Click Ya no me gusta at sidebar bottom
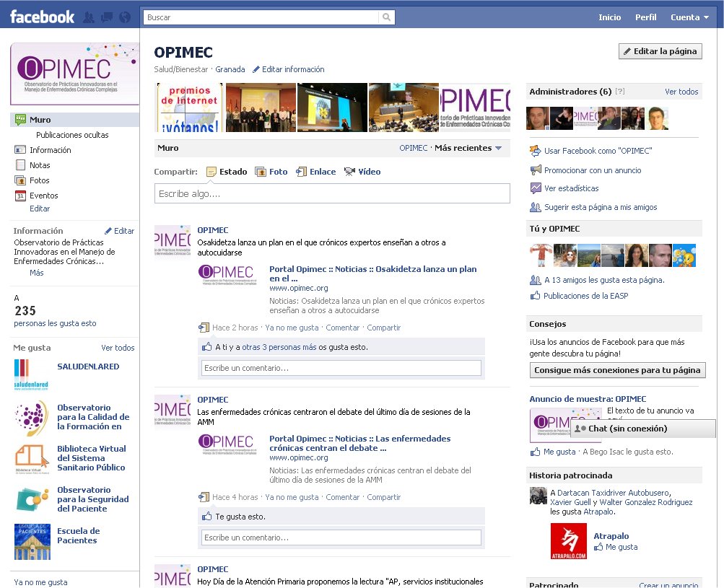This screenshot has width=724, height=588. pos(40,582)
